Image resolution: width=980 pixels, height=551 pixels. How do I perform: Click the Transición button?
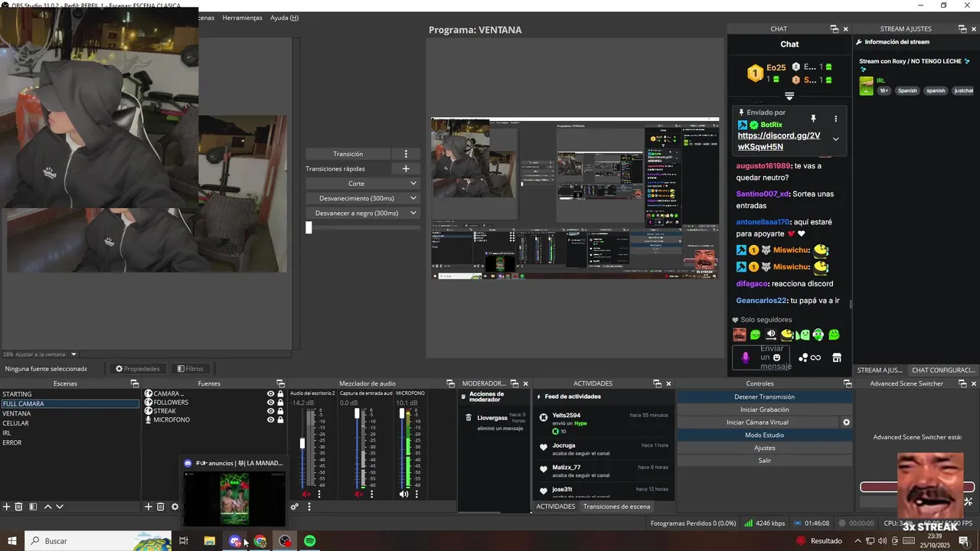click(348, 154)
